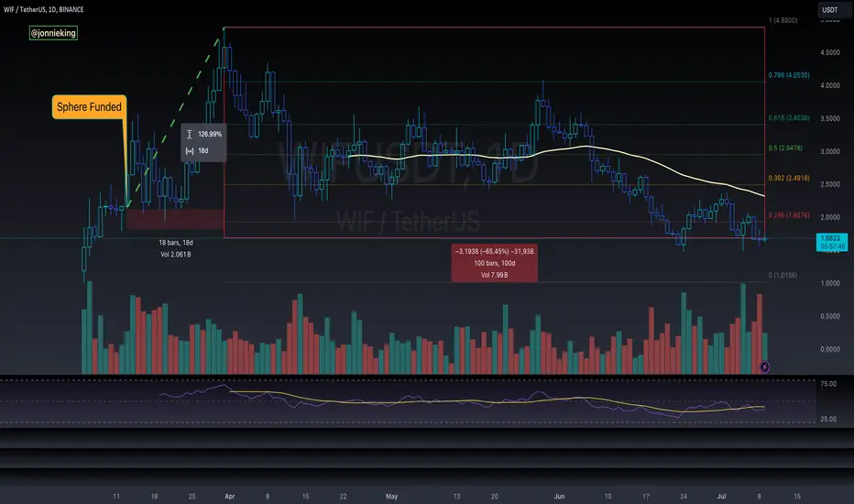
Task: Click the date range icon beside 18d
Action: click(190, 151)
